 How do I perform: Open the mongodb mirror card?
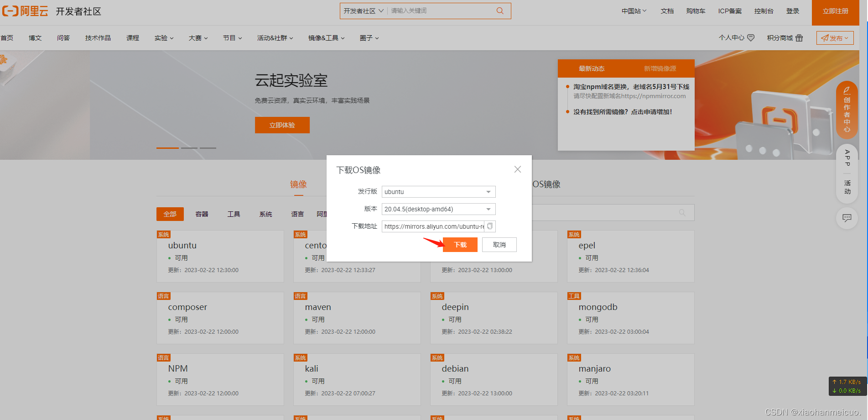pos(631,318)
